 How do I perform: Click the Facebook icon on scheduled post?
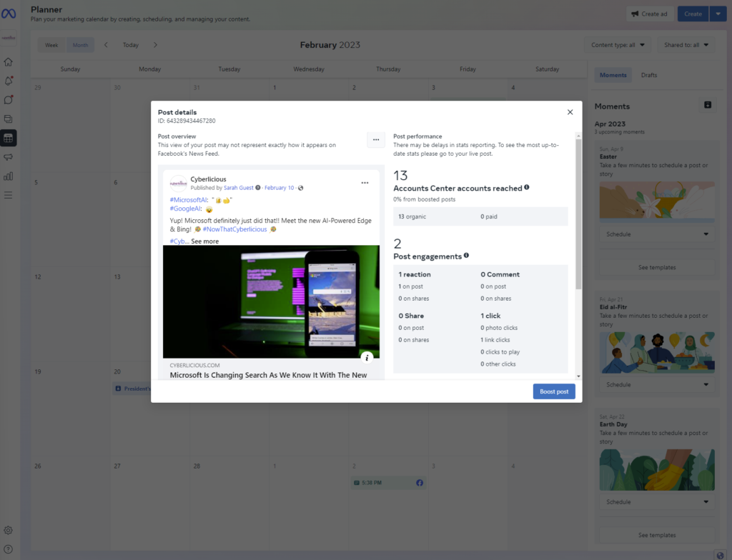(x=420, y=483)
